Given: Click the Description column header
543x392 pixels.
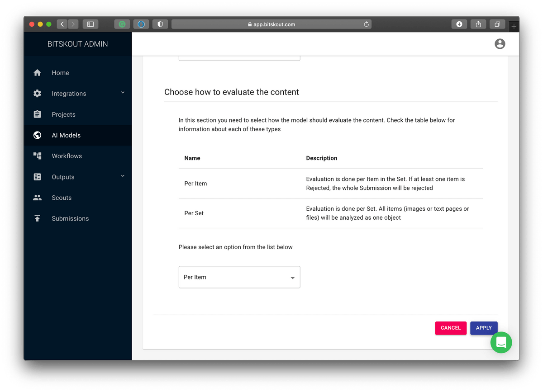Looking at the screenshot, I should pyautogui.click(x=322, y=158).
